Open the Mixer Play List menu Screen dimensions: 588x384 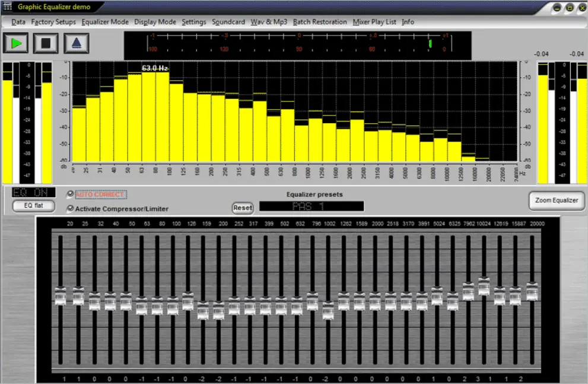pos(374,22)
